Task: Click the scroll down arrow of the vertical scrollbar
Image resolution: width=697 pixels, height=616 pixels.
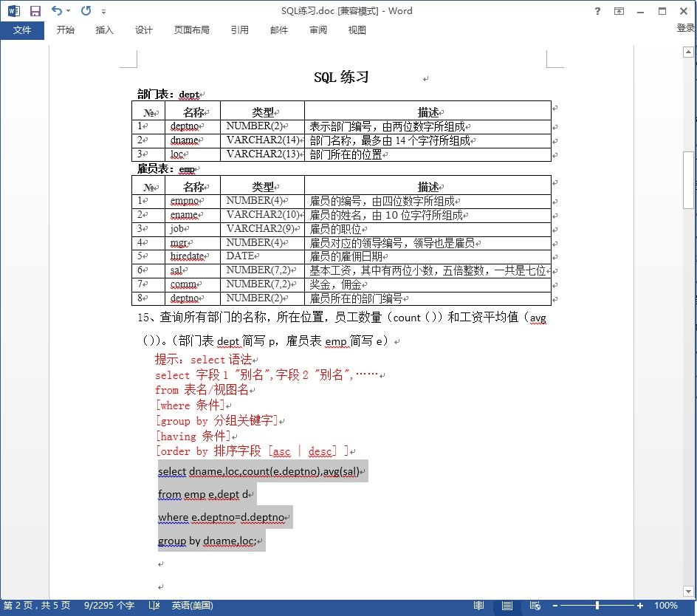Action: pyautogui.click(x=688, y=592)
